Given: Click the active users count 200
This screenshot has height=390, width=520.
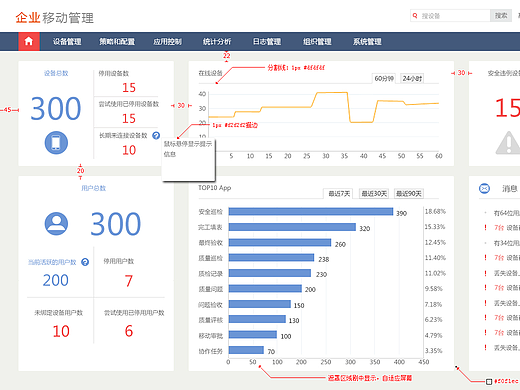Looking at the screenshot, I should pos(56,280).
